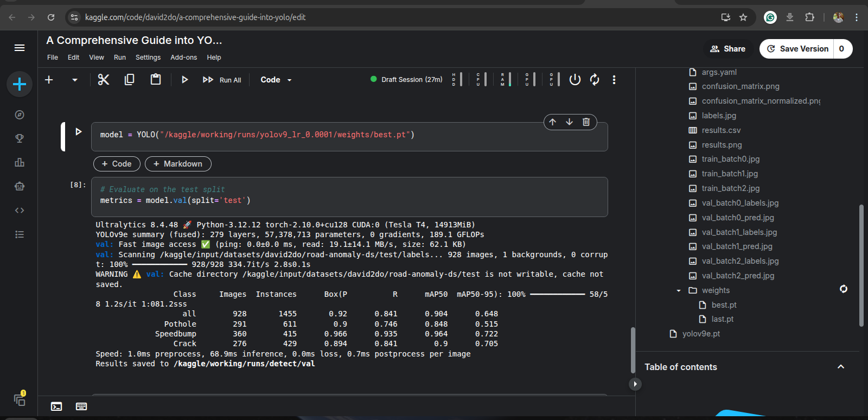Move the cell up with arrow icon
This screenshot has height=420, width=868.
[552, 122]
